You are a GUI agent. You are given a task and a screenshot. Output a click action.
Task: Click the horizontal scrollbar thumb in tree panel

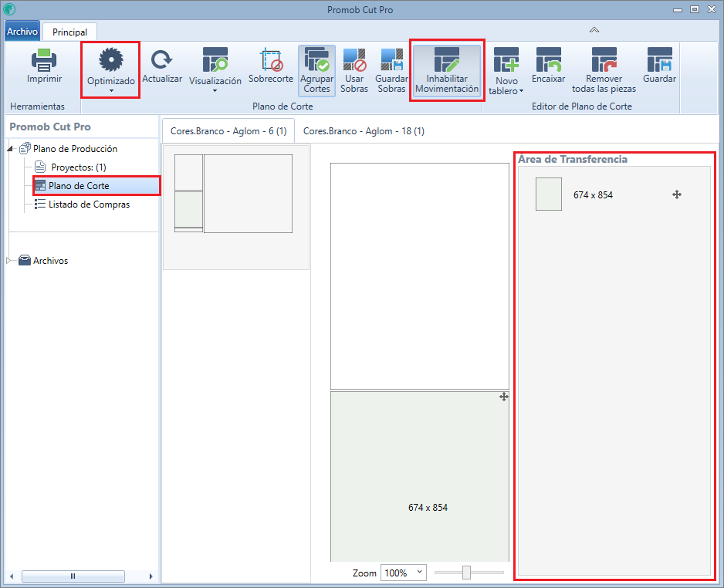73,576
